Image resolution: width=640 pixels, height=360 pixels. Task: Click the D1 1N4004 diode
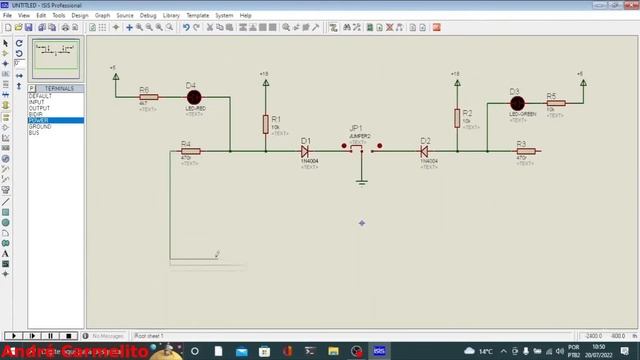coord(304,151)
